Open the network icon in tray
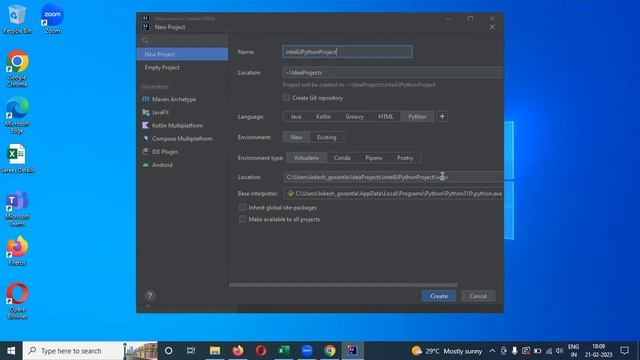Viewport: 640px width, 360px height. 549,351
